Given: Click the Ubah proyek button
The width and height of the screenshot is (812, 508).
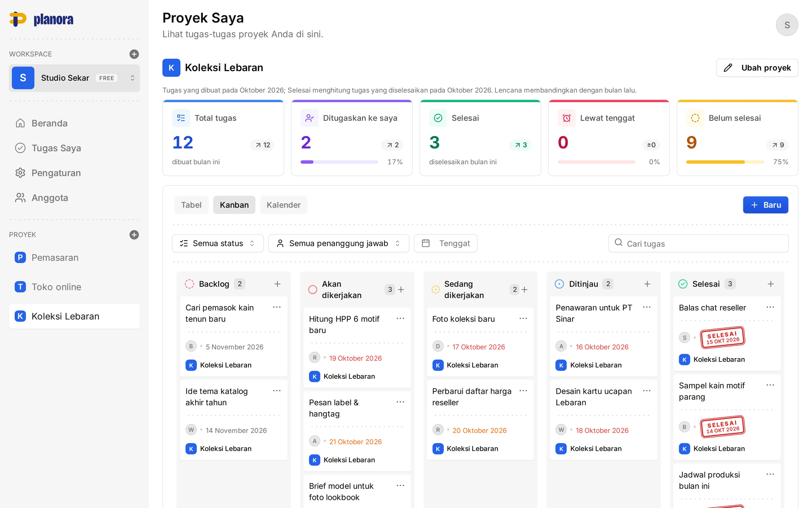Looking at the screenshot, I should (x=757, y=68).
